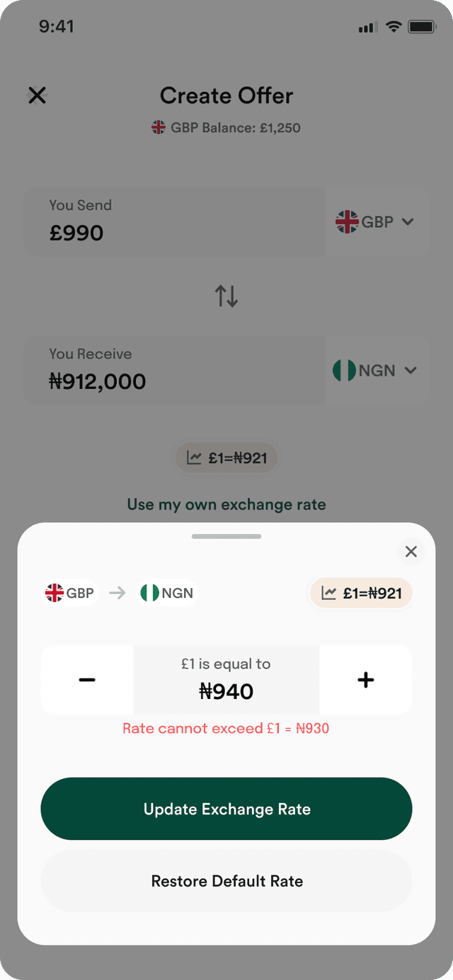
Task: Increase the rate with plus button
Action: tap(365, 679)
